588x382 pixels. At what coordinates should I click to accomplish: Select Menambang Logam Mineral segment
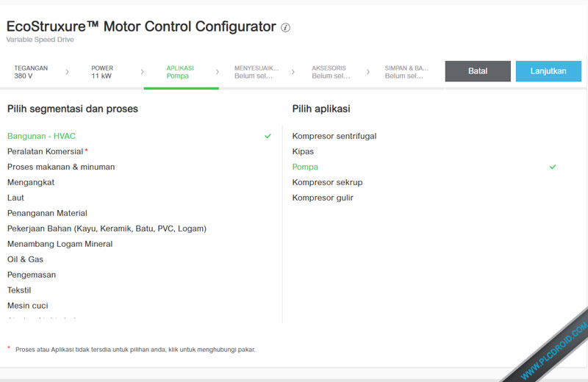click(x=60, y=244)
